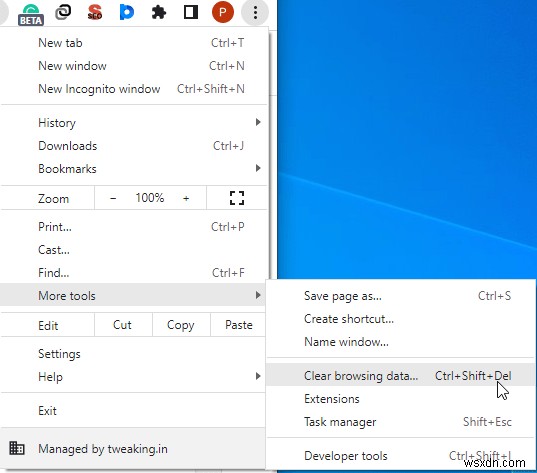Decrease zoom with the minus button
537x473 pixels.
[x=113, y=198]
